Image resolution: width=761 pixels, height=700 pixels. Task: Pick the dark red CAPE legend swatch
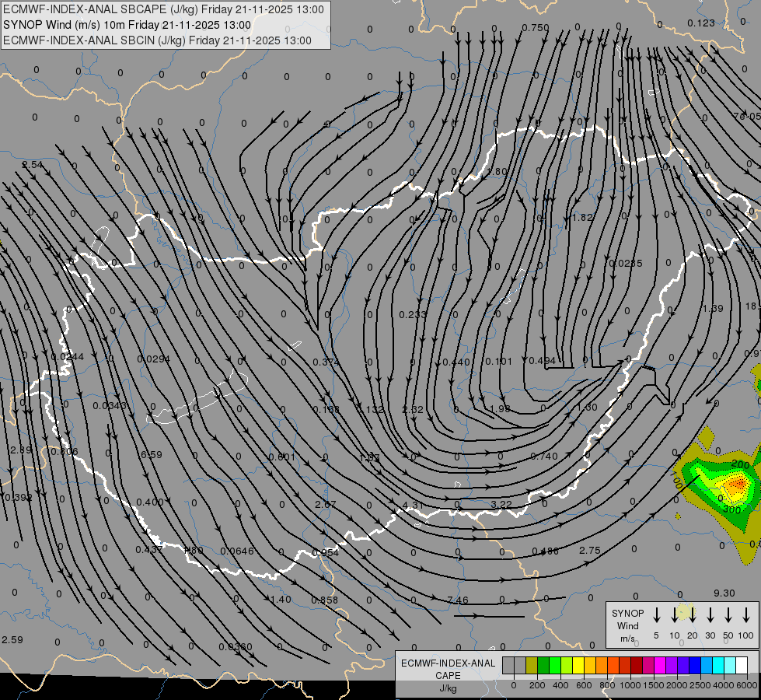[x=637, y=665]
